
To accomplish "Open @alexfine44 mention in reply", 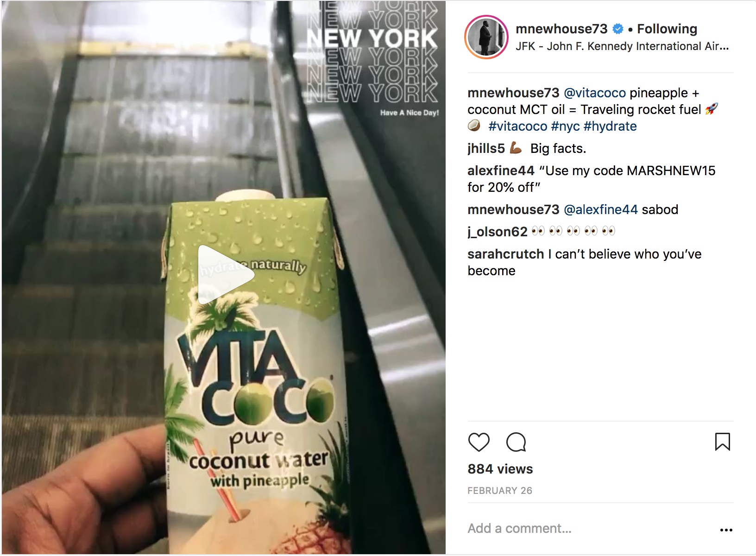I will 601,209.
